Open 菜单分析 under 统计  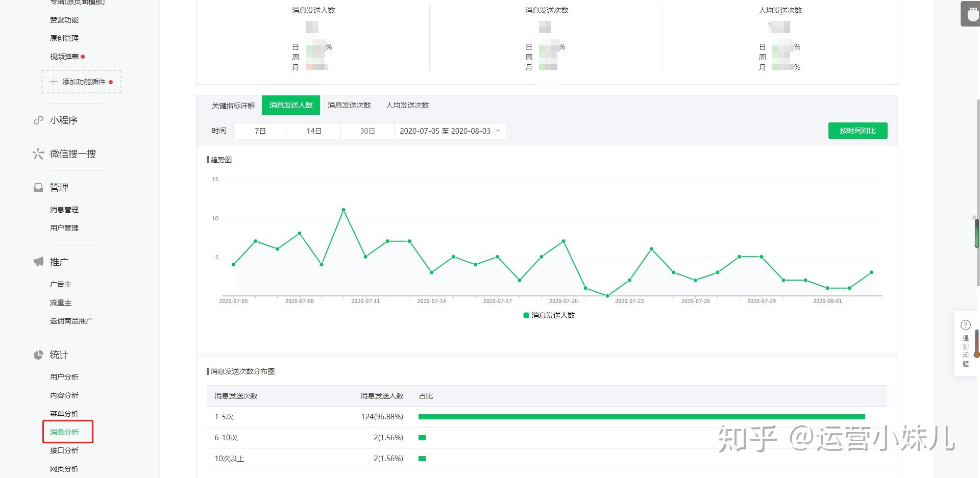pos(64,414)
